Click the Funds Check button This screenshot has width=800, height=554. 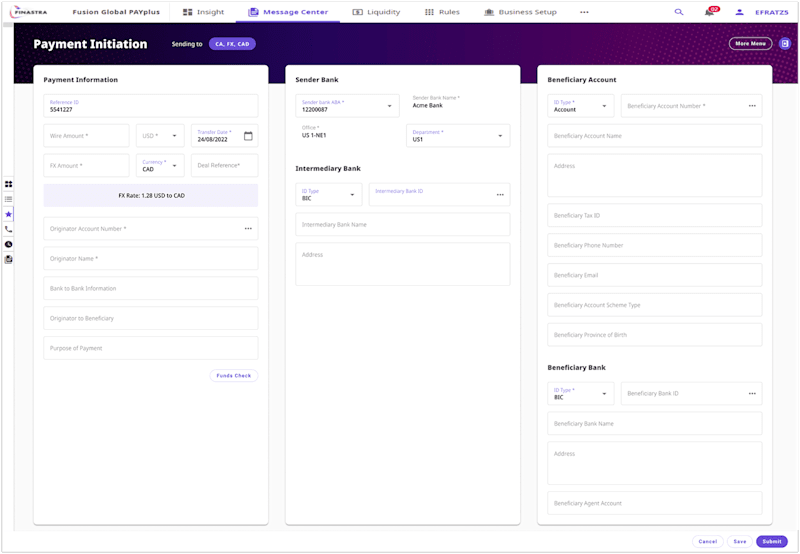click(x=234, y=375)
